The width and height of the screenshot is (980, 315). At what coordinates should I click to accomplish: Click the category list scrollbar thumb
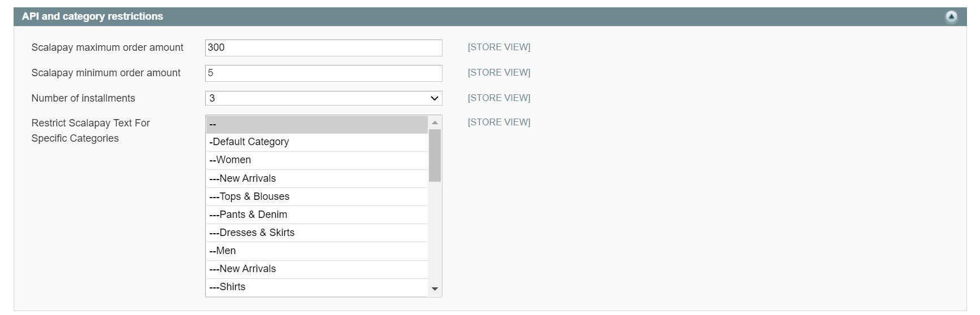pyautogui.click(x=435, y=156)
